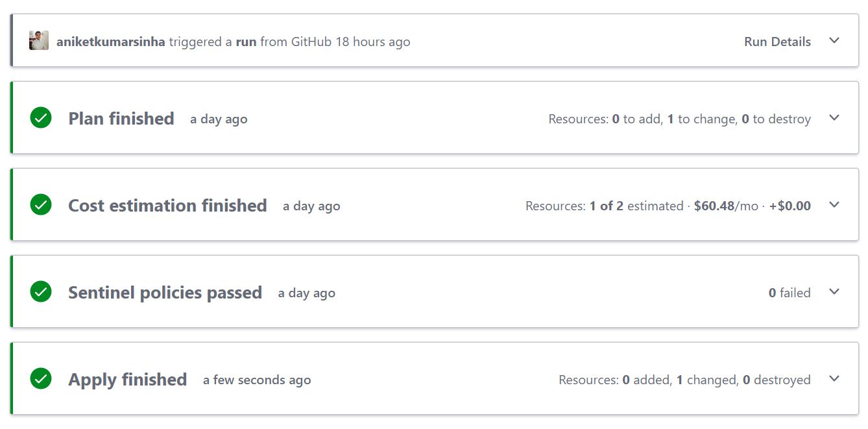The height and width of the screenshot is (429, 868).
Task: Click the Sentinel policies green checkmark icon
Action: pos(41,292)
